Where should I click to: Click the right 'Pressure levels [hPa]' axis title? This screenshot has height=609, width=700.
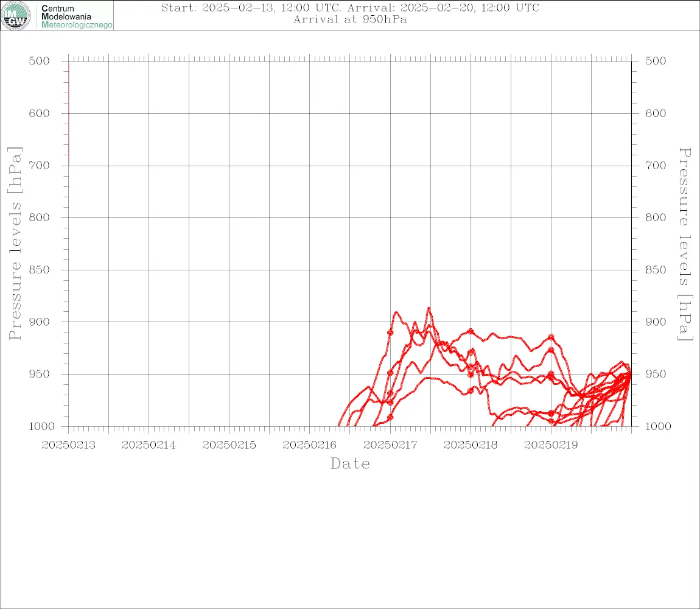685,244
